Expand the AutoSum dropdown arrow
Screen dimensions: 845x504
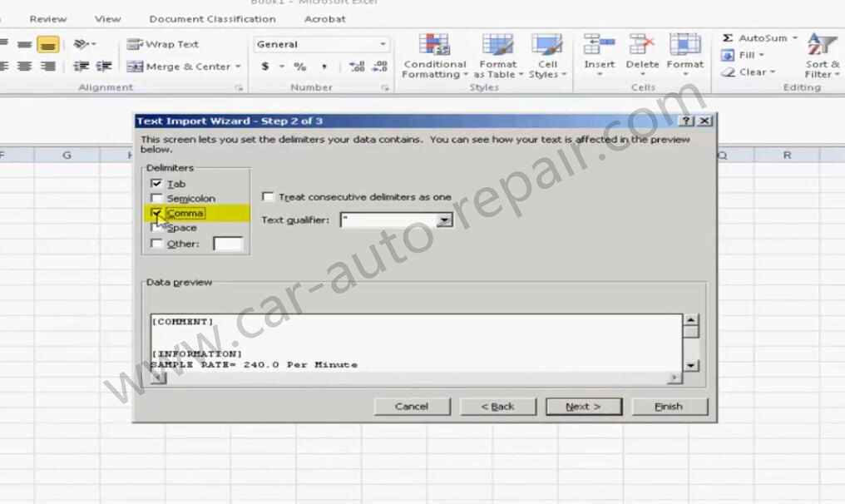click(x=794, y=38)
